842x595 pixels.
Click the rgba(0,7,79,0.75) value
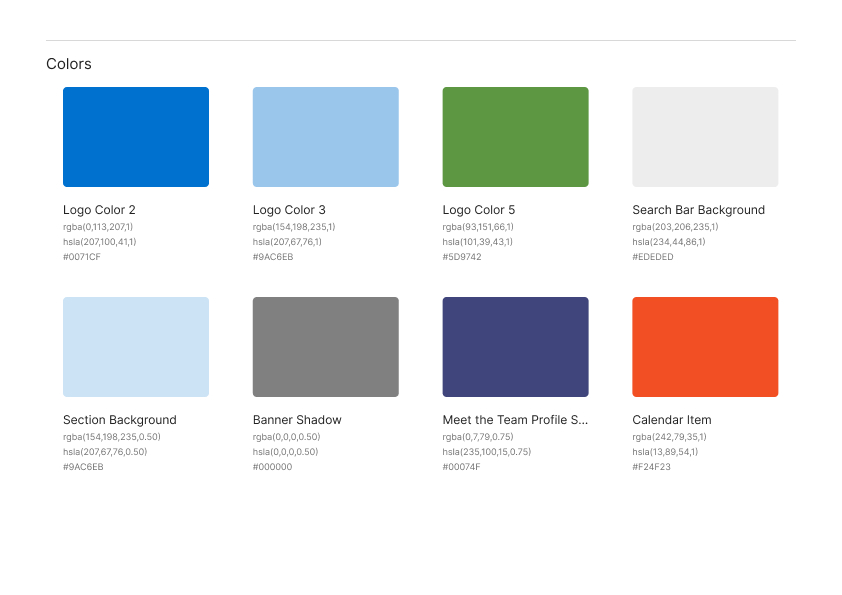pyautogui.click(x=478, y=437)
